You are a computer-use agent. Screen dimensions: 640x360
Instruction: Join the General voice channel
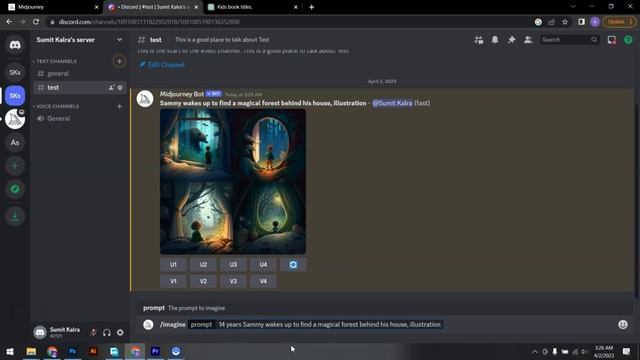point(80,118)
